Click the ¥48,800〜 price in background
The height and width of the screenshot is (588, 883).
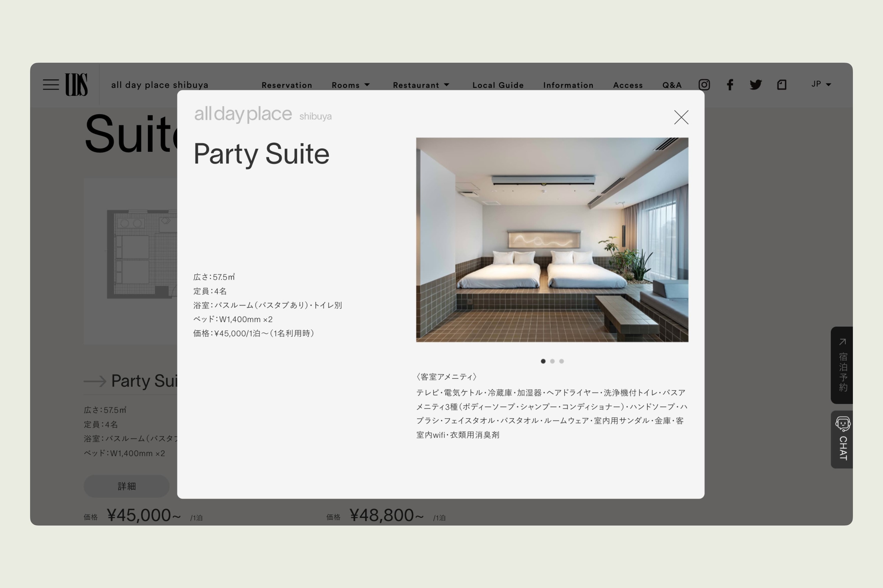coord(386,515)
